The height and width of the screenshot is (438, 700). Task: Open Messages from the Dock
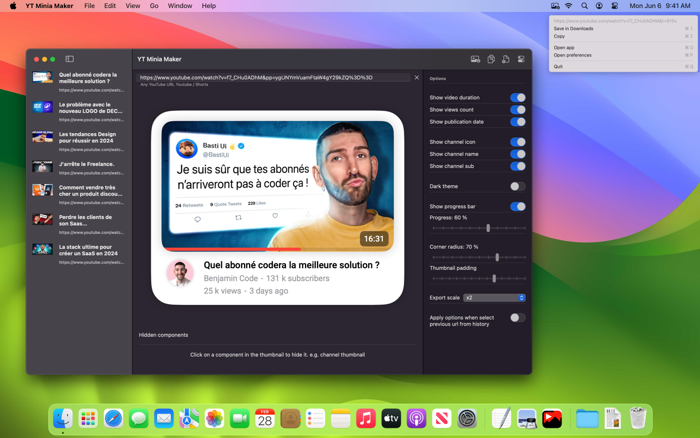point(139,419)
